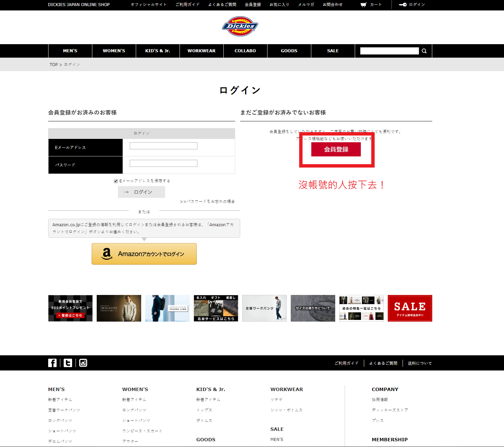Open the Twitter icon in footer
Viewport: 504px width, 447px height.
(x=68, y=363)
